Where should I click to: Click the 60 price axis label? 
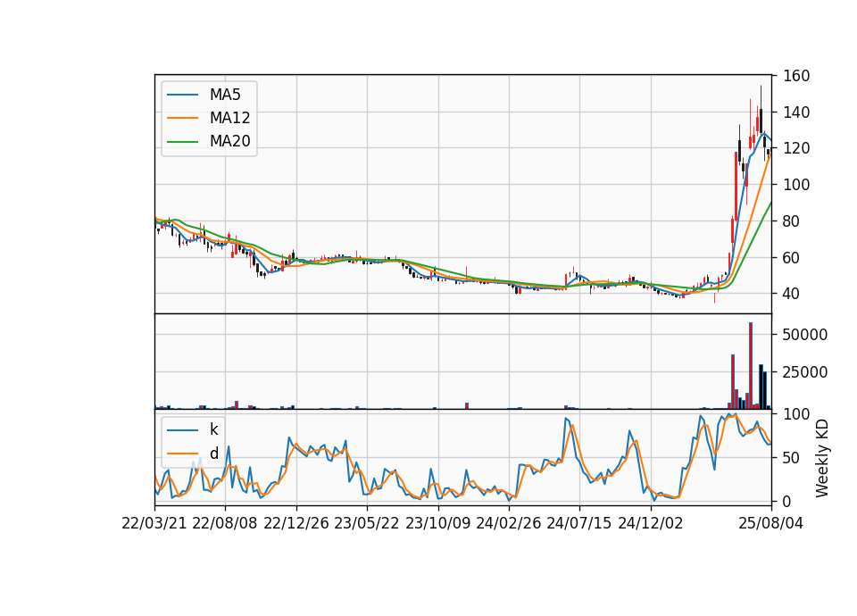pyautogui.click(x=792, y=257)
